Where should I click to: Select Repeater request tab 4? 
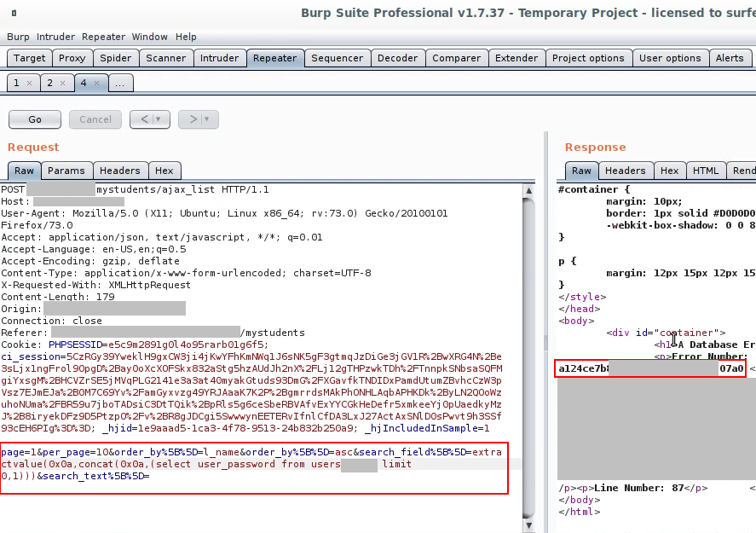click(x=84, y=83)
